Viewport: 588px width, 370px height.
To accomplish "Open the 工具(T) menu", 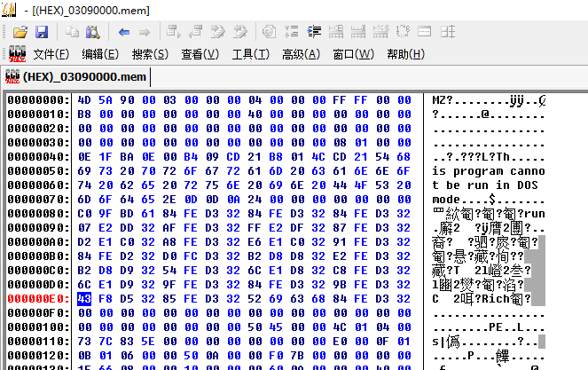I will (250, 54).
